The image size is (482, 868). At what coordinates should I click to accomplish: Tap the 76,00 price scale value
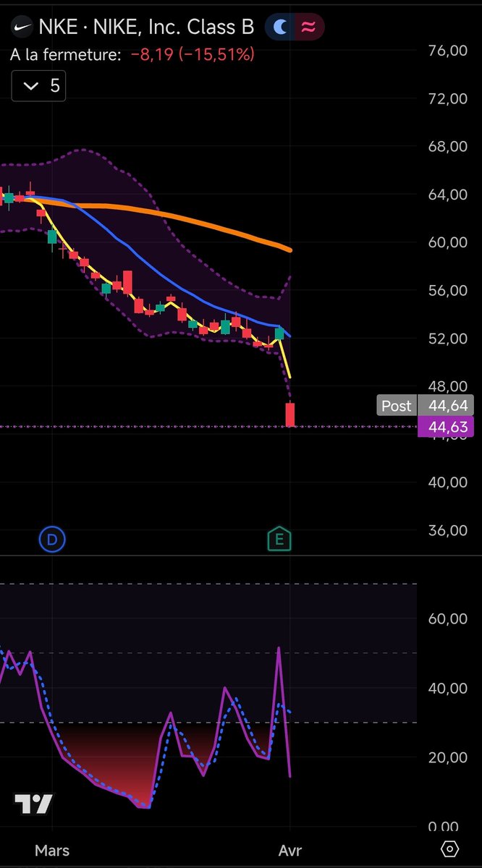(x=447, y=51)
